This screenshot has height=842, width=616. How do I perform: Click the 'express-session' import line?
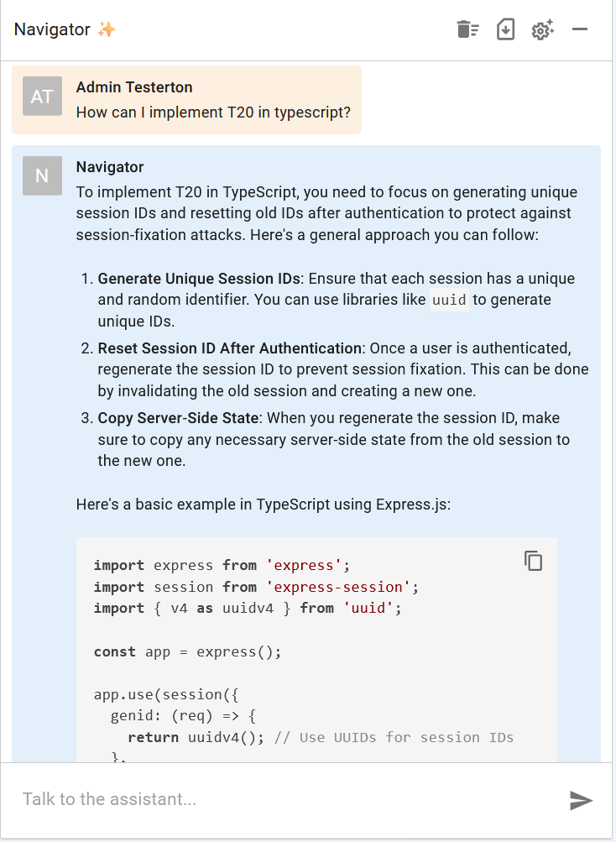pyautogui.click(x=256, y=587)
